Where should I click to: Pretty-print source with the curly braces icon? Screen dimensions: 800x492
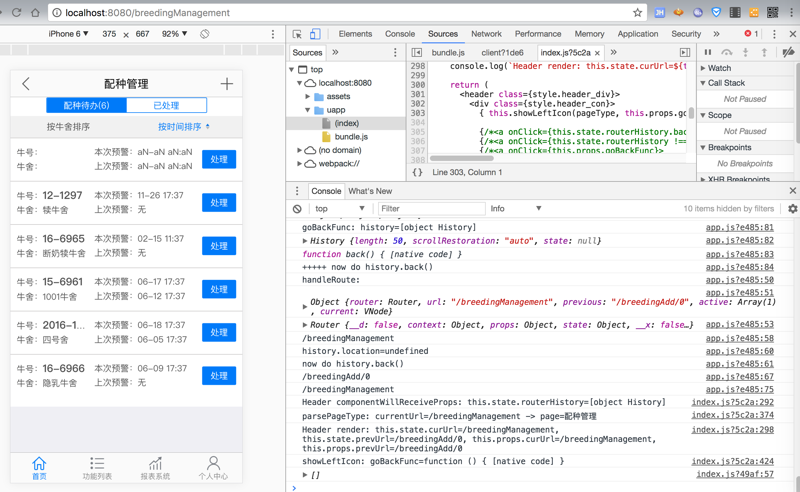[x=417, y=173]
